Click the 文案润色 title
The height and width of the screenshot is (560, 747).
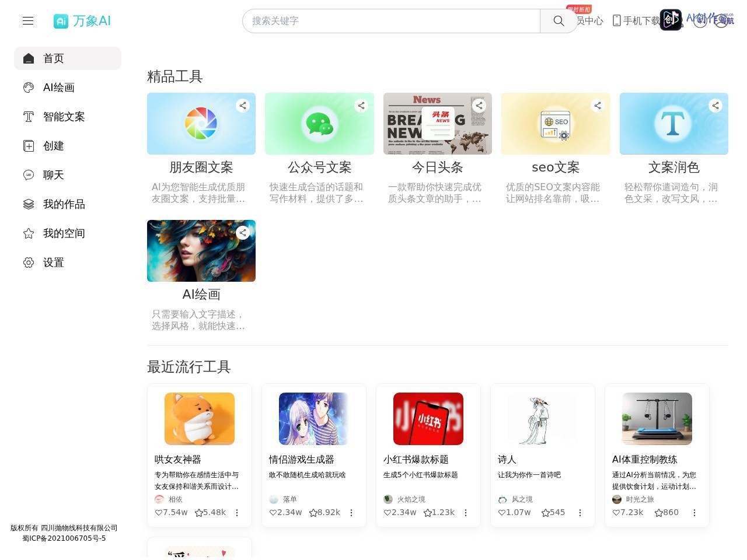(x=674, y=167)
